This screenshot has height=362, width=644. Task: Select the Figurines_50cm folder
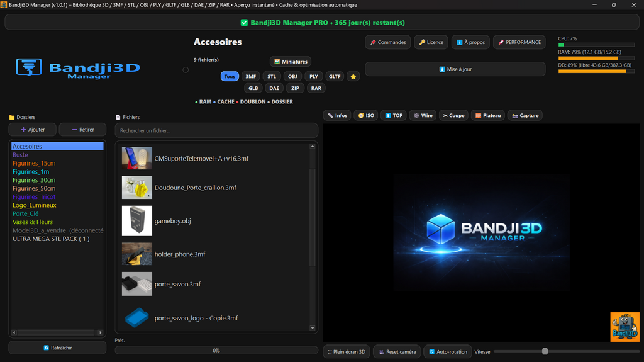click(57, 188)
